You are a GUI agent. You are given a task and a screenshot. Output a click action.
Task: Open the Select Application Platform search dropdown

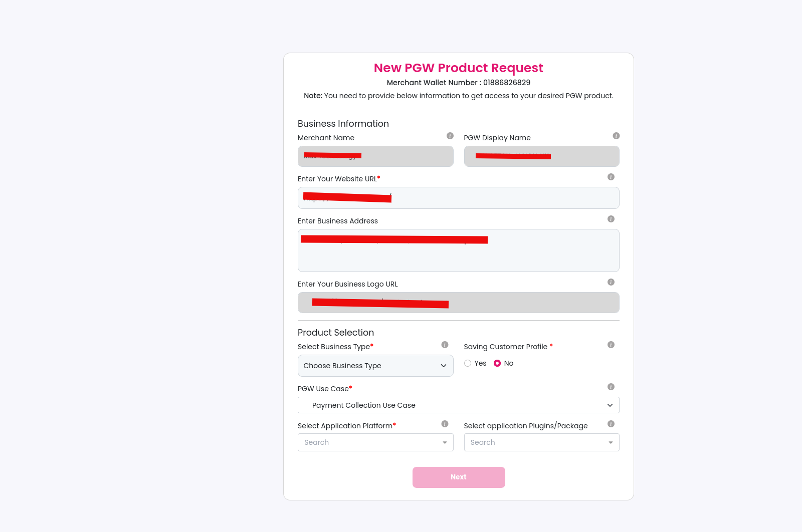coord(375,442)
